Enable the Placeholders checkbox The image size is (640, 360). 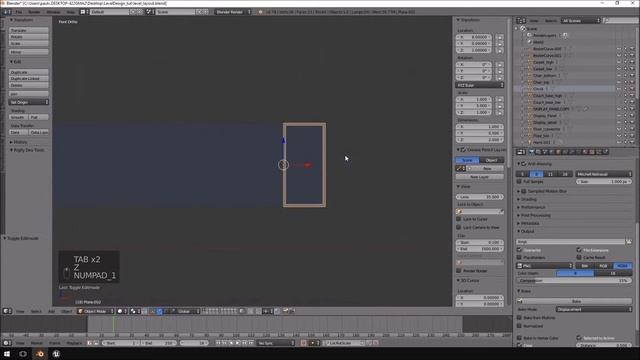click(519, 258)
